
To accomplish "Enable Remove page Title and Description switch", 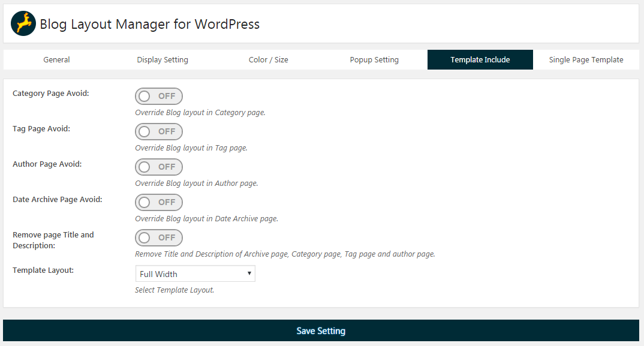I will click(158, 237).
